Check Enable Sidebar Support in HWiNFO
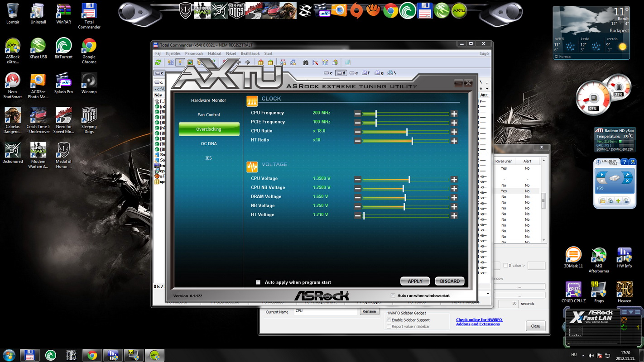This screenshot has width=644, height=362. [x=389, y=320]
